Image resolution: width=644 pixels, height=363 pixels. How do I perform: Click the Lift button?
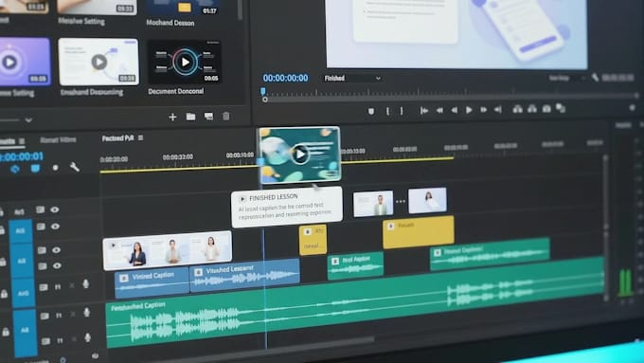click(517, 109)
